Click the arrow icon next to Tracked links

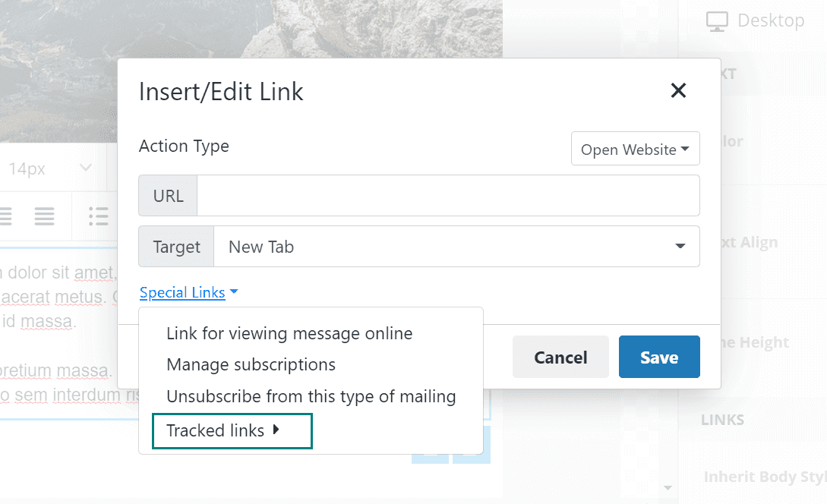[276, 430]
